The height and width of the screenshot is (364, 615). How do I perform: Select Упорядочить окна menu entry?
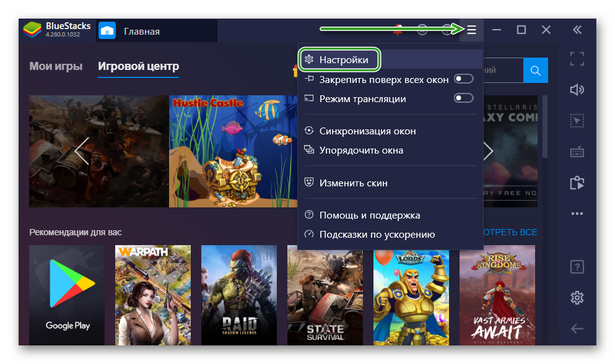[390, 150]
